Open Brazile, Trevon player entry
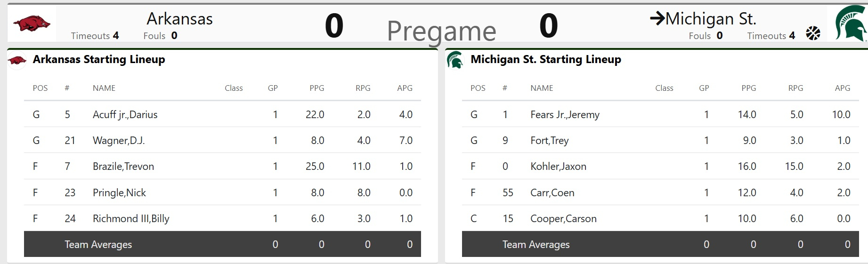868x264 pixels. (x=123, y=167)
